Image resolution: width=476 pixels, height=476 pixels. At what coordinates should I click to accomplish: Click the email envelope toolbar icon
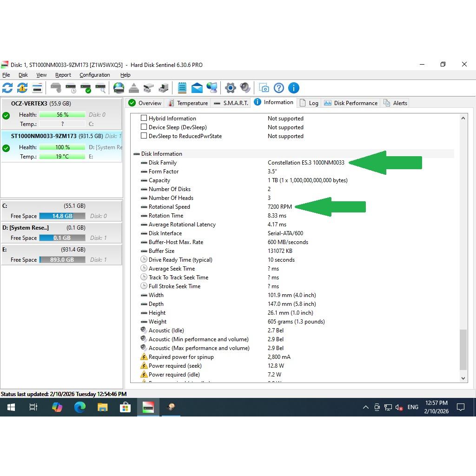pyautogui.click(x=197, y=88)
